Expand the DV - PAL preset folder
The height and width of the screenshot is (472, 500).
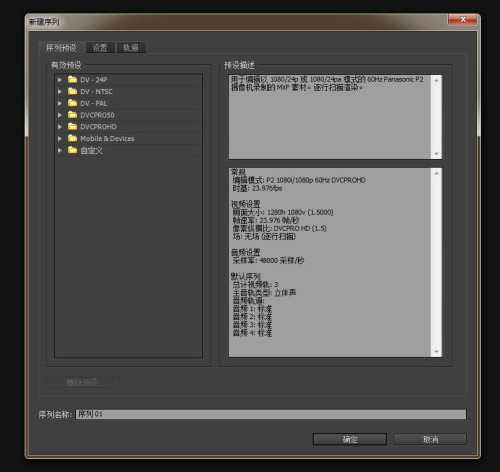[x=60, y=103]
